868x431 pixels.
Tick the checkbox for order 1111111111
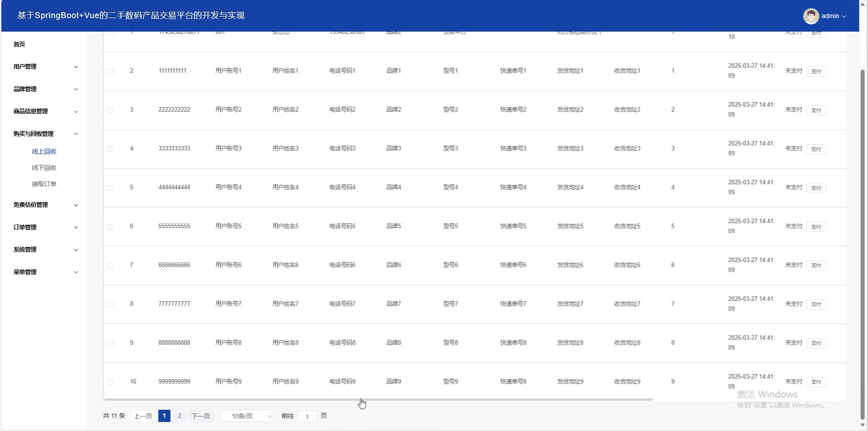pyautogui.click(x=111, y=71)
